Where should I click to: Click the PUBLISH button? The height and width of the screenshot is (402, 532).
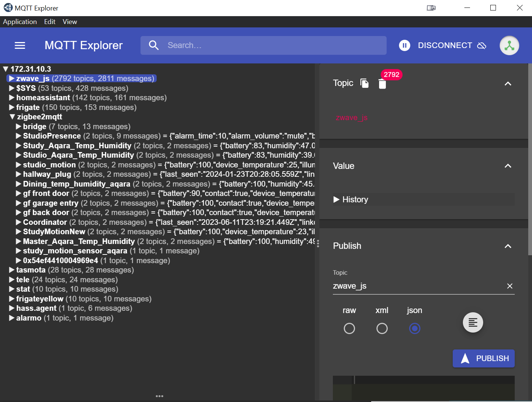pos(484,358)
